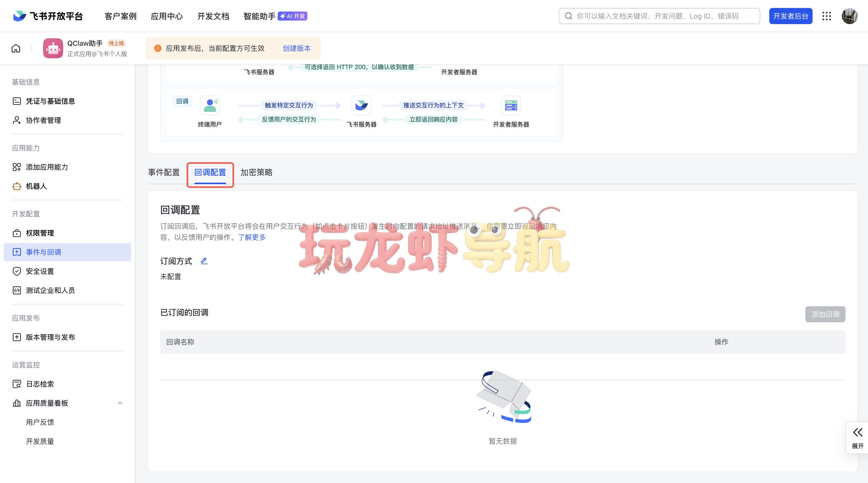
Task: Click the 未配置 subscription status text
Action: [x=171, y=277]
